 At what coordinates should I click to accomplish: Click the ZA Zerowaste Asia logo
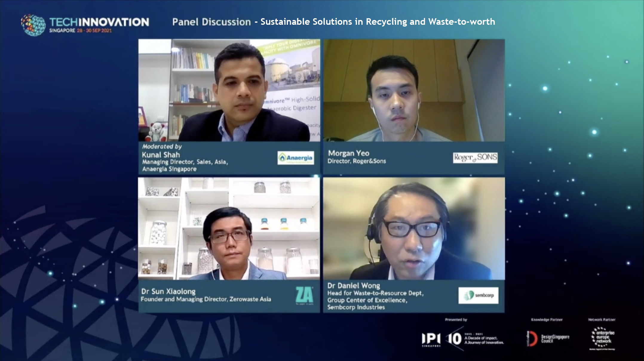coord(304,295)
